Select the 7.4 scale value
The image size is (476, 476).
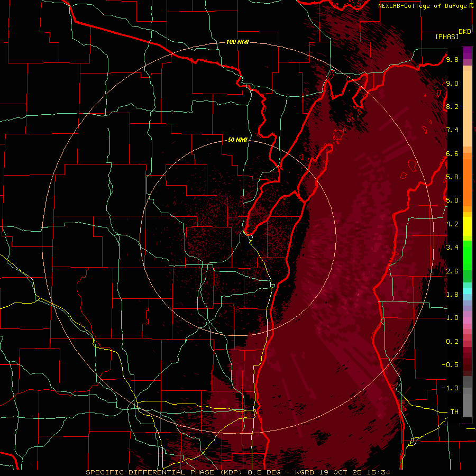pyautogui.click(x=452, y=130)
